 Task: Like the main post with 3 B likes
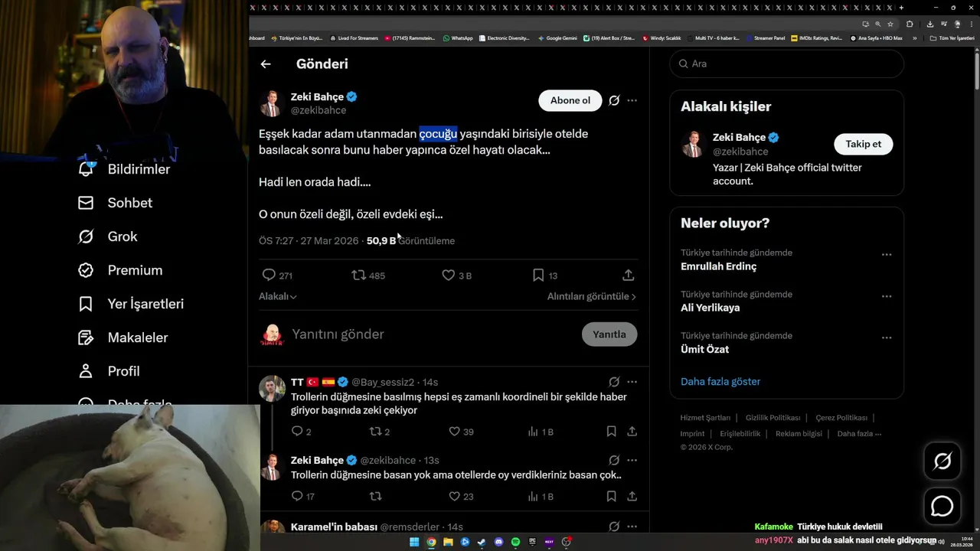pos(449,275)
